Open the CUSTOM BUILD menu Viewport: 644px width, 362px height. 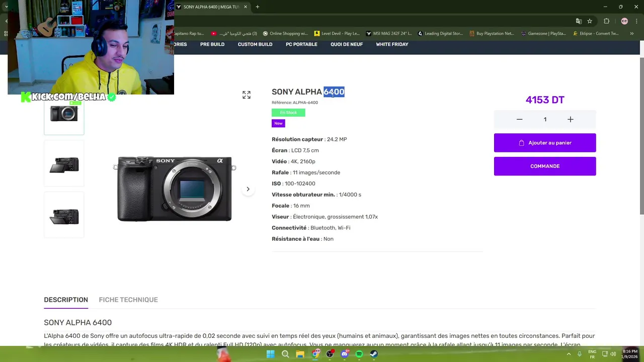click(x=255, y=44)
